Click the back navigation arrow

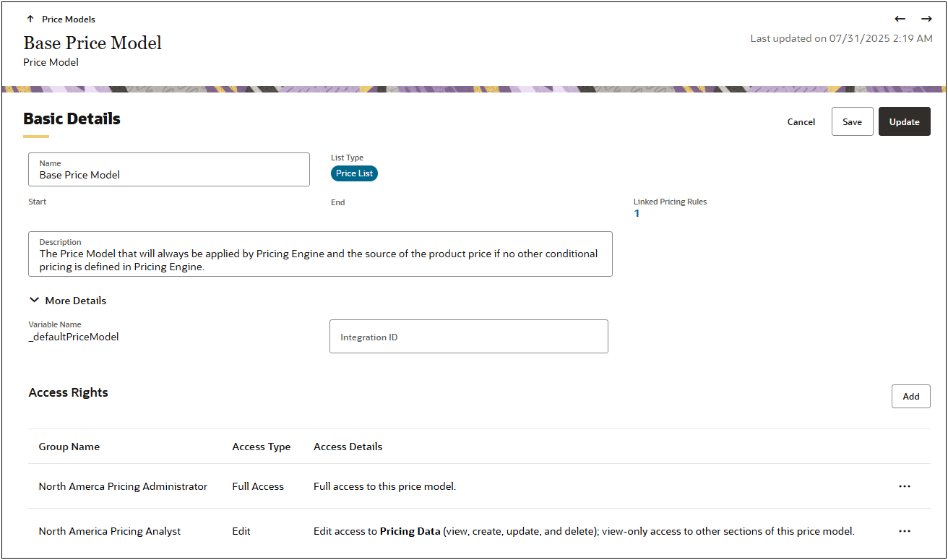pos(900,19)
